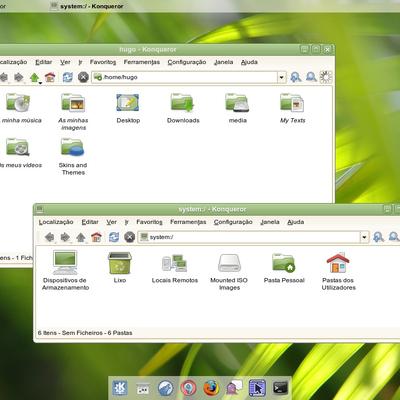Expand location history dropdown in system:/ window
The image size is (400, 400).
pos(364,237)
